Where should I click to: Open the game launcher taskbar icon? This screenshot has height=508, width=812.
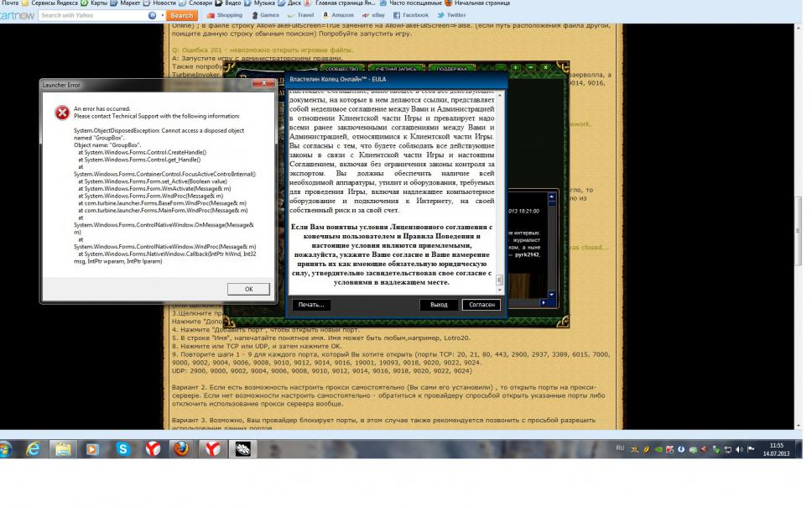242,449
